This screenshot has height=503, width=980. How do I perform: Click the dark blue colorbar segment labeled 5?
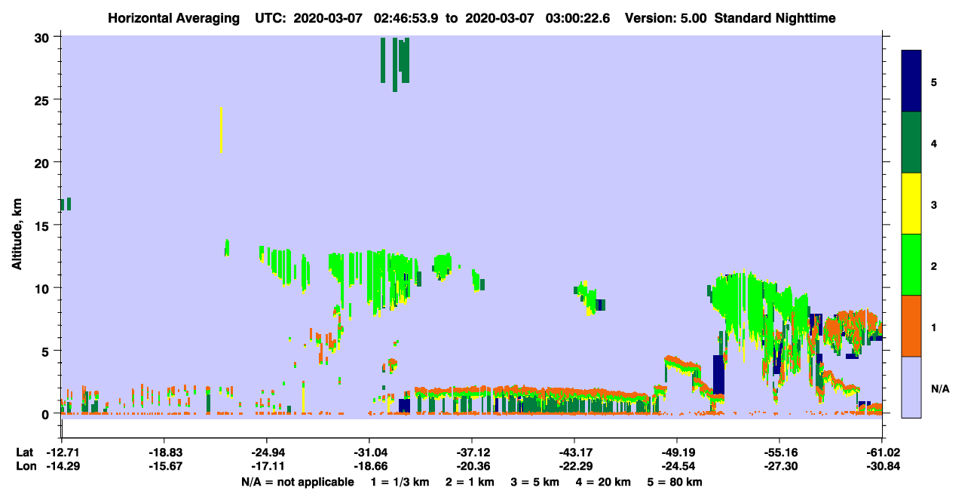coord(911,81)
